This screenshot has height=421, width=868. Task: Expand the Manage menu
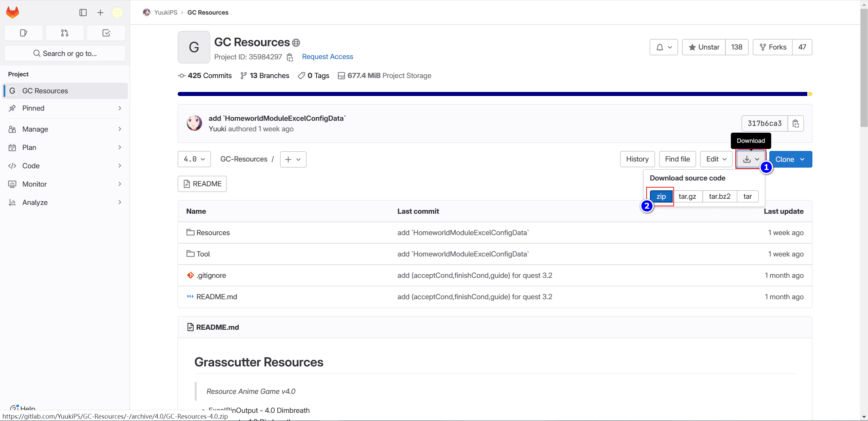pos(65,129)
